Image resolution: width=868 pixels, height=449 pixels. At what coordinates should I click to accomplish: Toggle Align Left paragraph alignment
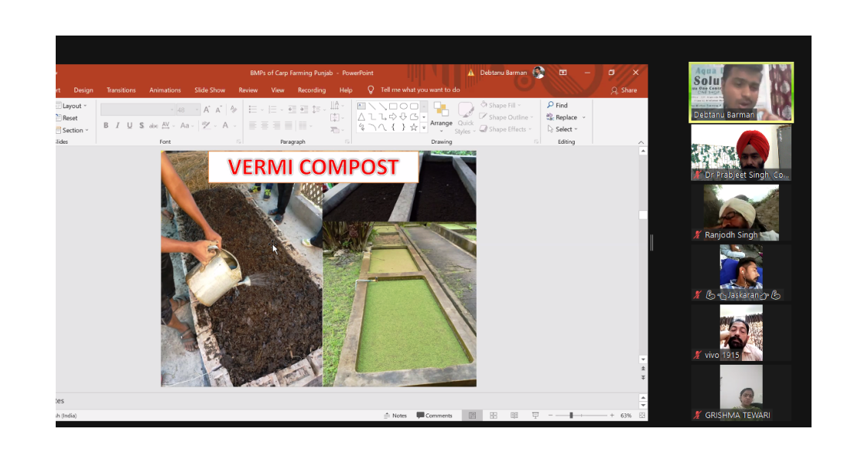point(252,125)
